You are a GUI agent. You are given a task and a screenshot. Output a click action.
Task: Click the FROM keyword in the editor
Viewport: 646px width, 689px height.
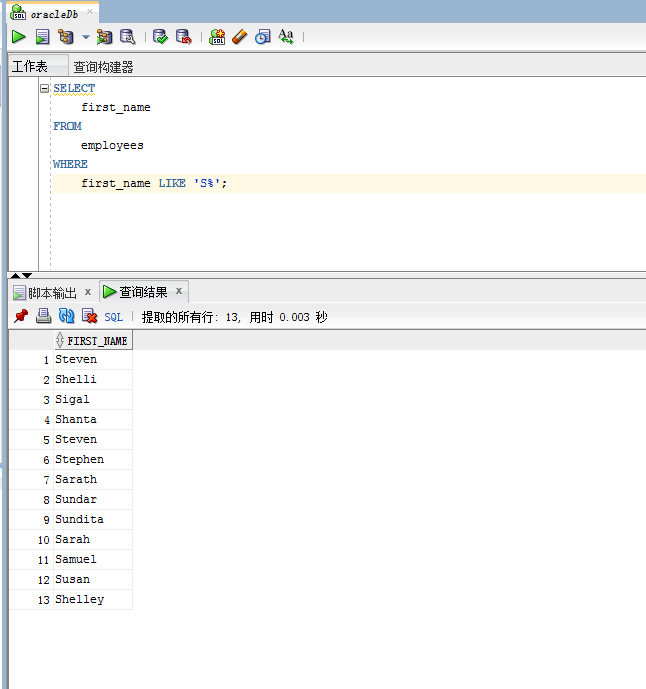point(67,126)
